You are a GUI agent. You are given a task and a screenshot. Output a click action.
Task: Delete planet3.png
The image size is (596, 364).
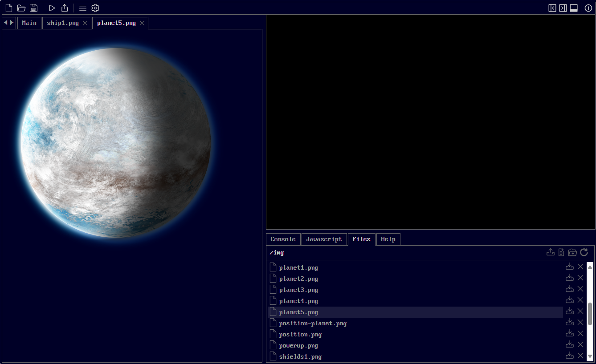[x=580, y=289]
